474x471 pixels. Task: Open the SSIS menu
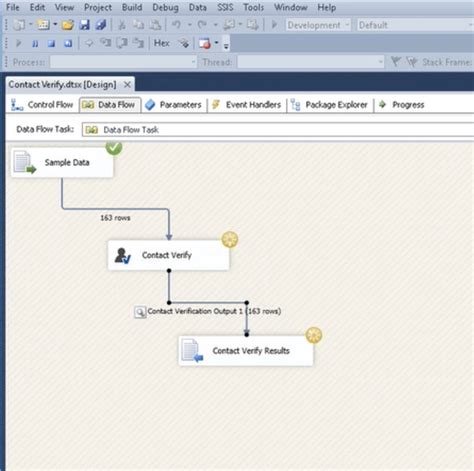pyautogui.click(x=225, y=7)
